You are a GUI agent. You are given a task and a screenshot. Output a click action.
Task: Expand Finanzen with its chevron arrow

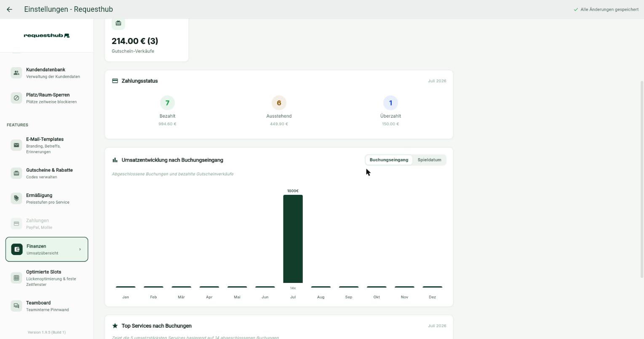[x=80, y=249]
